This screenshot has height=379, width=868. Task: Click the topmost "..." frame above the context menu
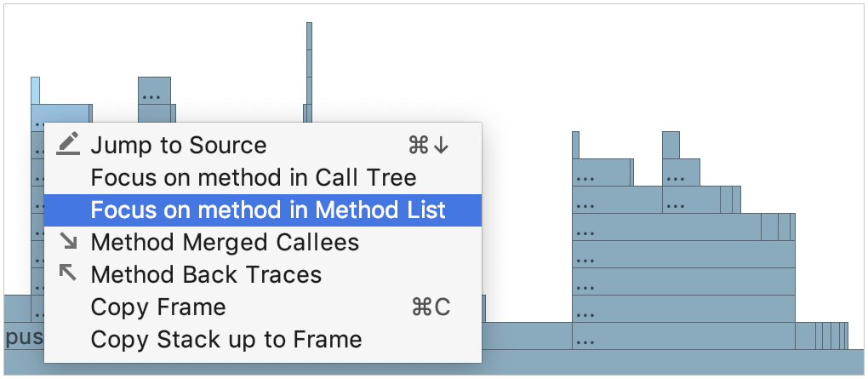click(154, 90)
